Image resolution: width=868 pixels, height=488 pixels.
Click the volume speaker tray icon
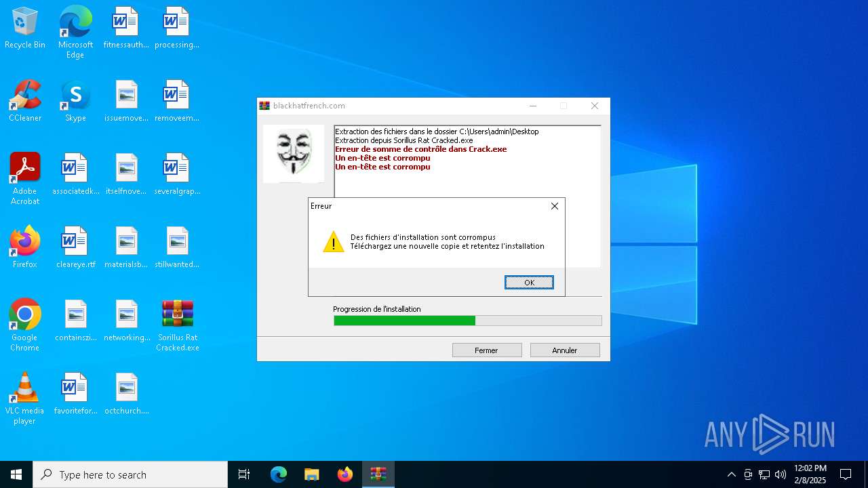pyautogui.click(x=781, y=474)
